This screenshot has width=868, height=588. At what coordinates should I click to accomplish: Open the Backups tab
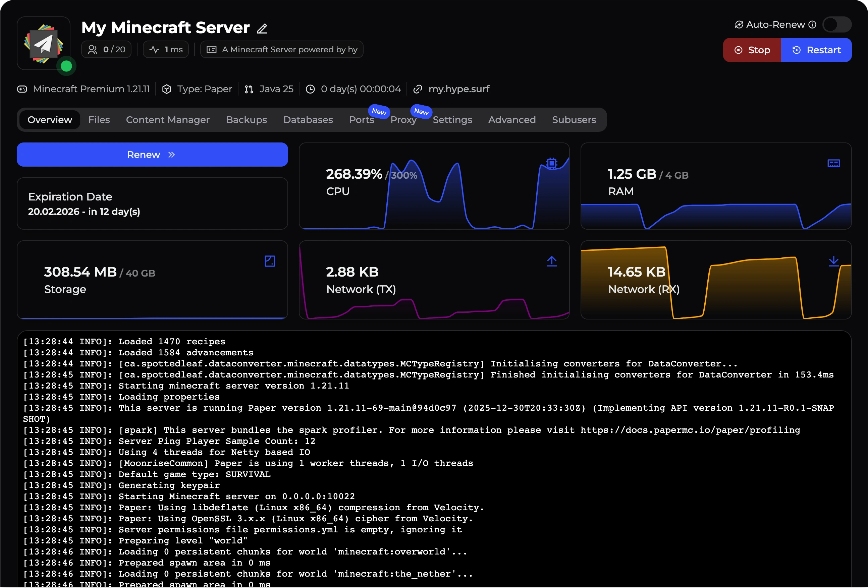(246, 120)
